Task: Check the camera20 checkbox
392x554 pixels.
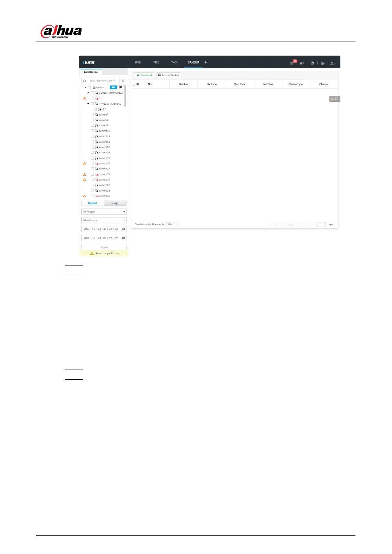Action: click(x=92, y=185)
